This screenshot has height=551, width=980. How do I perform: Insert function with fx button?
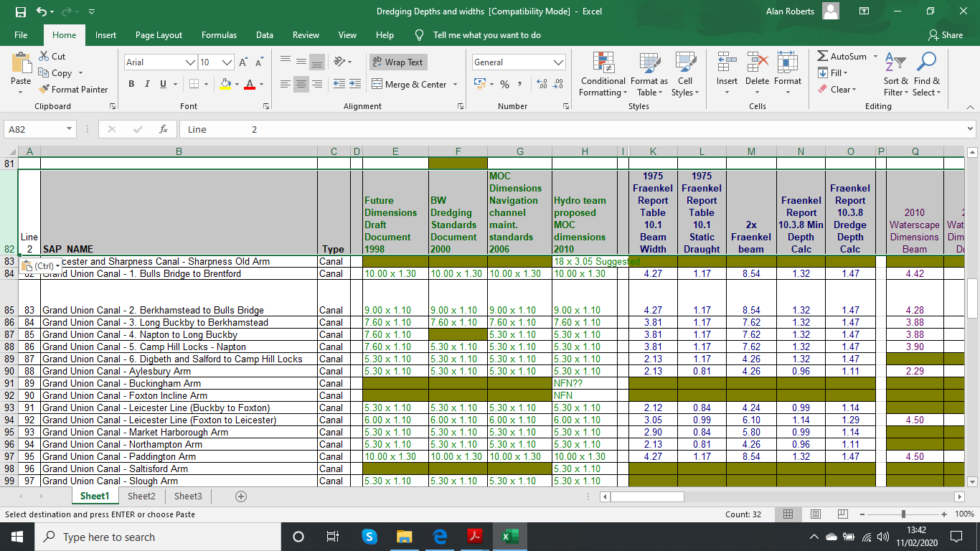tap(164, 129)
